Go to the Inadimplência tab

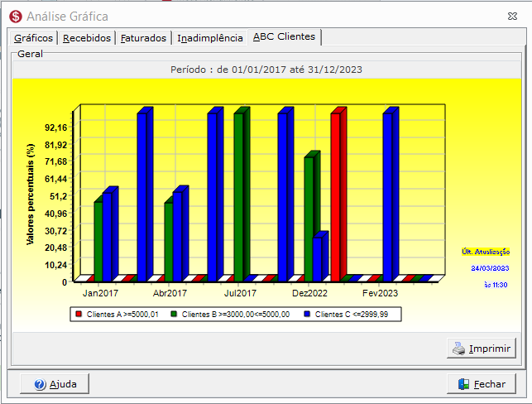coord(209,38)
